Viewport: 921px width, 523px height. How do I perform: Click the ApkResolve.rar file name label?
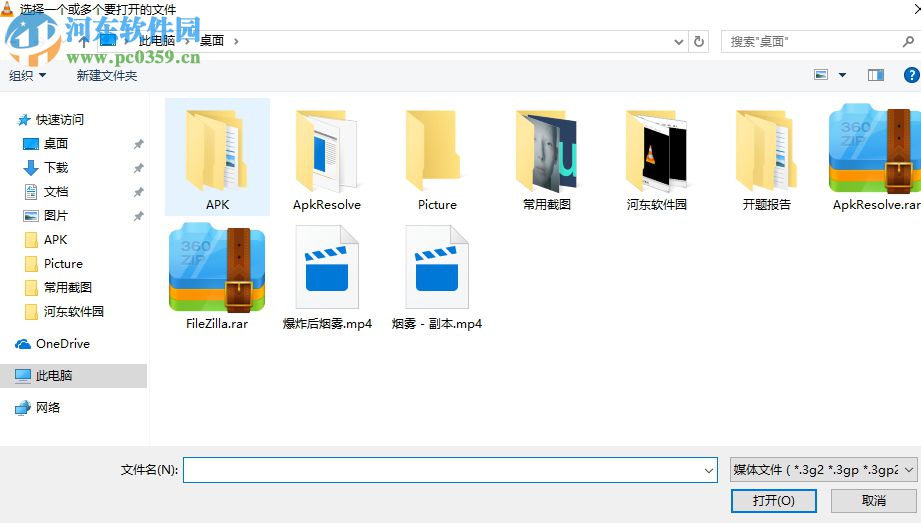click(876, 204)
